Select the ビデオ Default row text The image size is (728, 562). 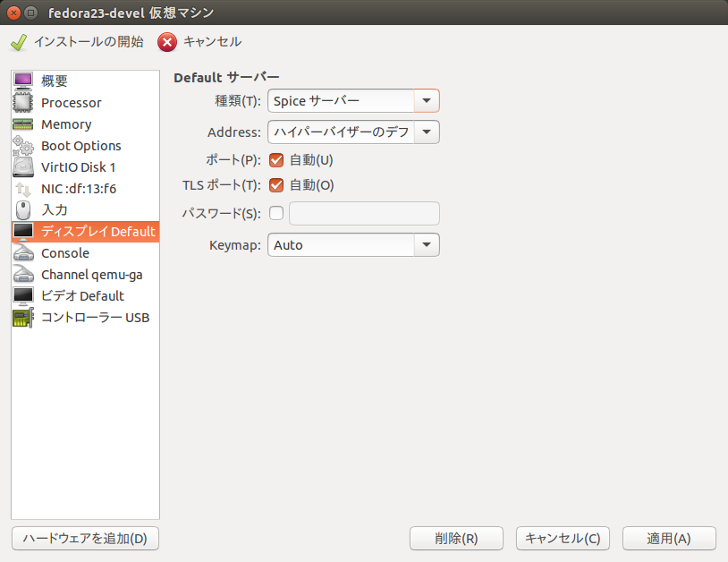[82, 296]
